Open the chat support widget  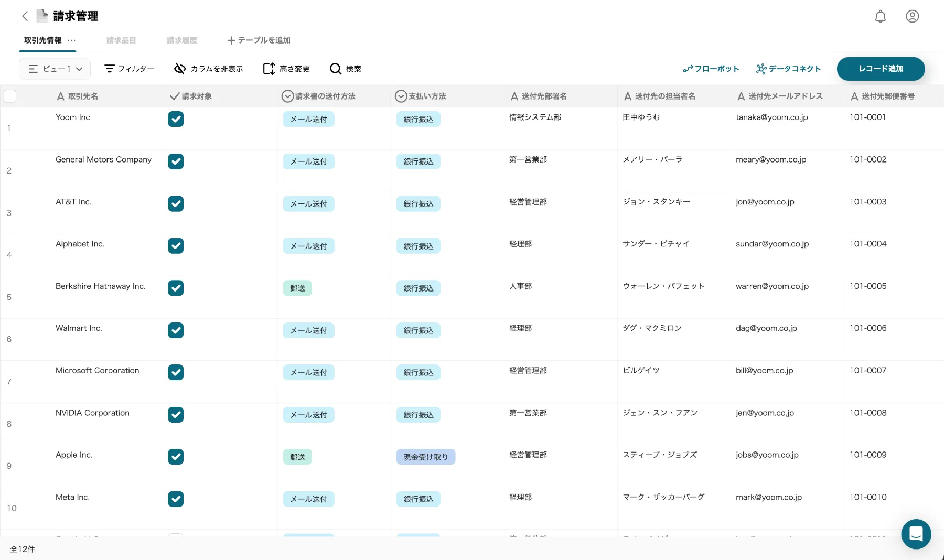pyautogui.click(x=916, y=534)
